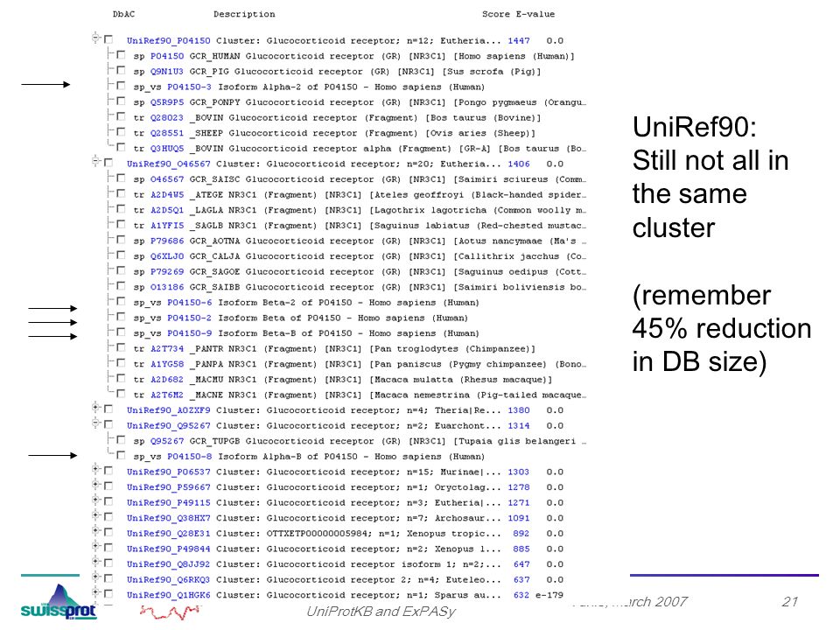Open the A2T734 chimpanzee entry link
This screenshot has height=630, width=840.
tap(166, 349)
